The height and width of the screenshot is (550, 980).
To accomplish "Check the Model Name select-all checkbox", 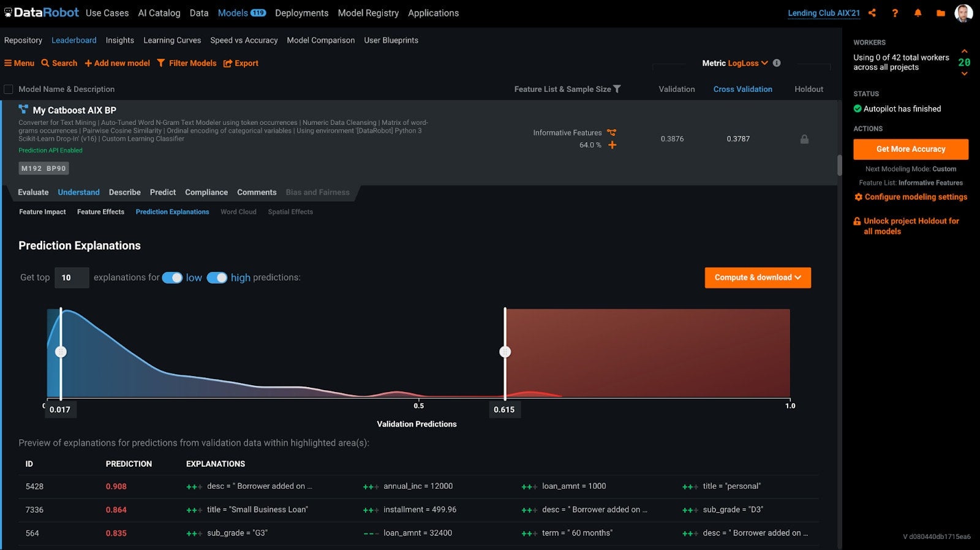I will (x=9, y=89).
